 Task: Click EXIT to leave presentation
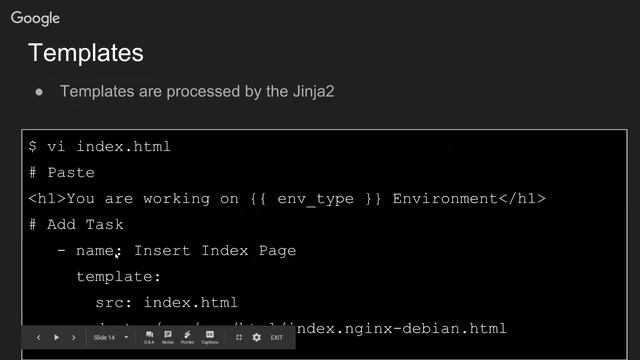277,338
